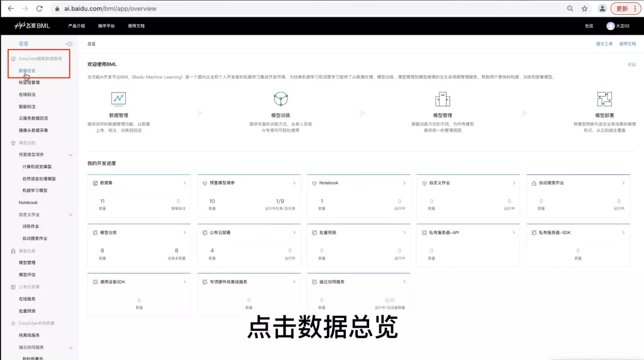Click the icon on the 自动搜索作业 card
The image size is (644, 360).
(x=534, y=183)
